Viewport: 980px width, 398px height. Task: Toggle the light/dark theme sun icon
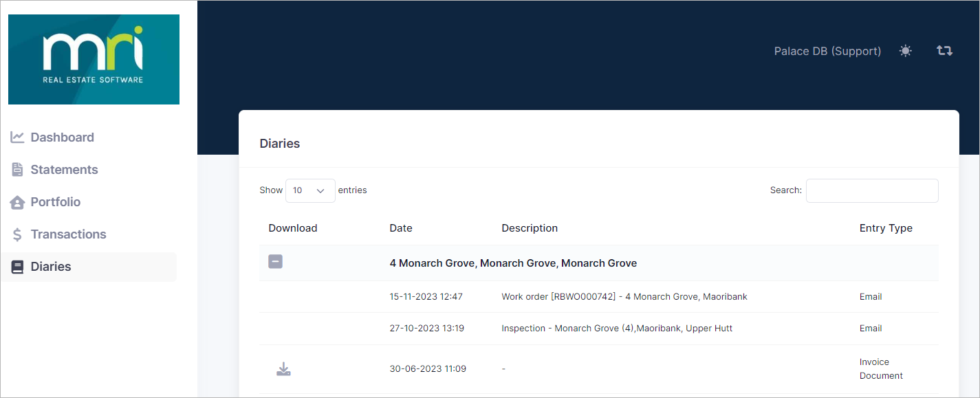click(x=906, y=51)
